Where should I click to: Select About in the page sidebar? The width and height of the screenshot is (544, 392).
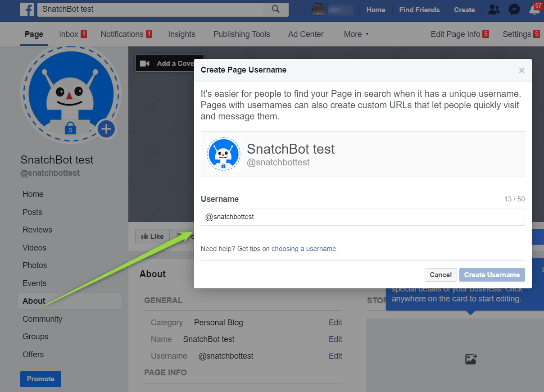(x=70, y=301)
